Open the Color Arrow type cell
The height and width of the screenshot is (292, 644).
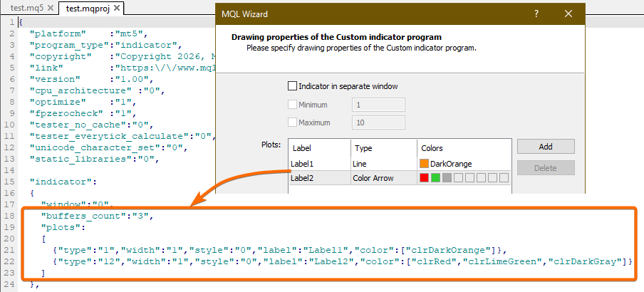383,178
